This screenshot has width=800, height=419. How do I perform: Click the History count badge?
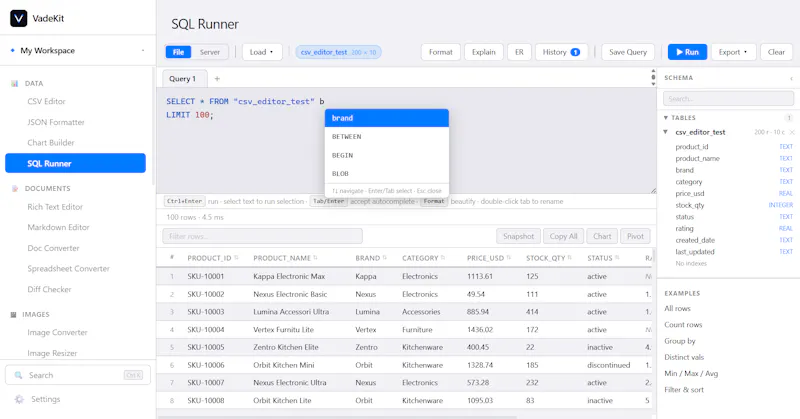(x=575, y=52)
